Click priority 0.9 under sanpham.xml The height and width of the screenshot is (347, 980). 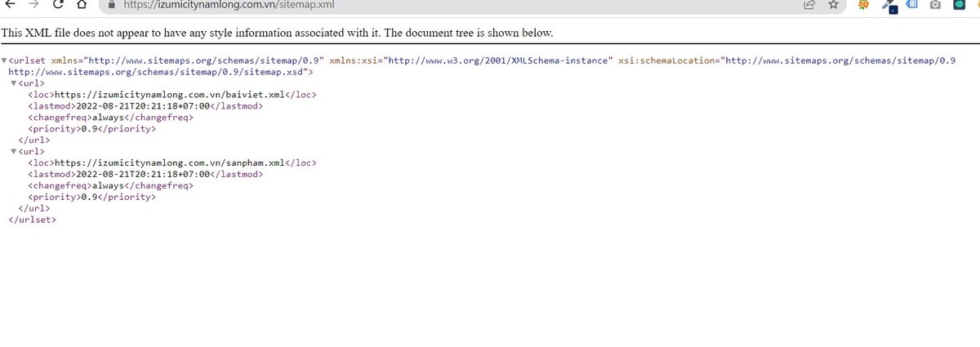pos(88,198)
